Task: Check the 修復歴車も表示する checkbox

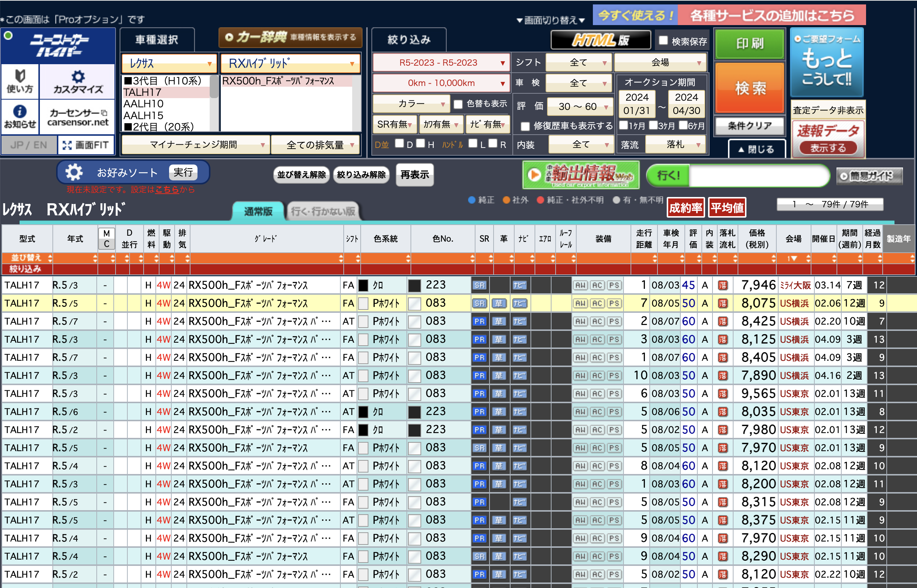Action: tap(525, 126)
